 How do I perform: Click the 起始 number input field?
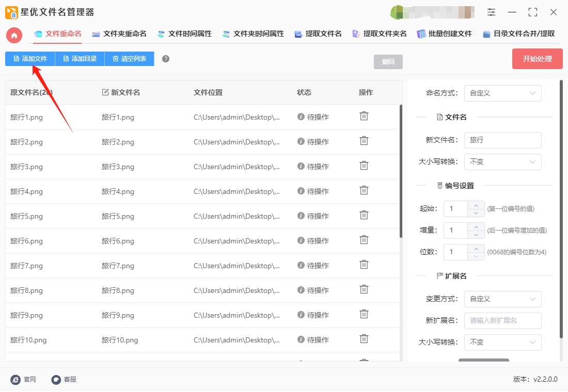[x=456, y=209]
